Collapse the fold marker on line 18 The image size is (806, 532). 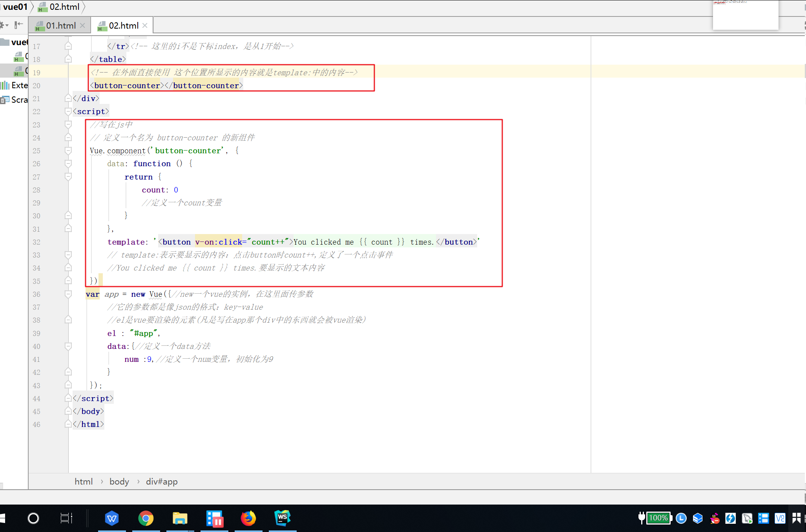(68, 59)
